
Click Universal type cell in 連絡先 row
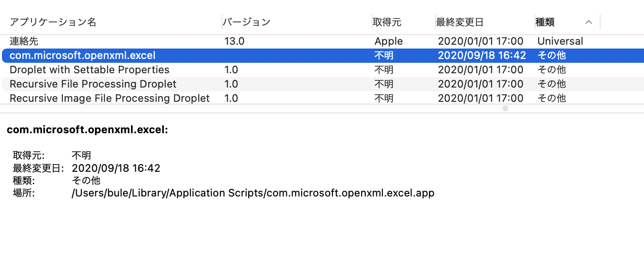tap(560, 41)
